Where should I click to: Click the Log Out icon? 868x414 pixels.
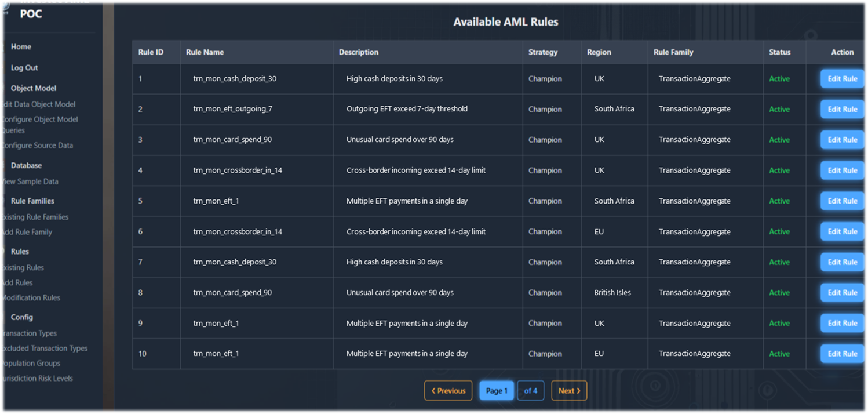pos(3,68)
